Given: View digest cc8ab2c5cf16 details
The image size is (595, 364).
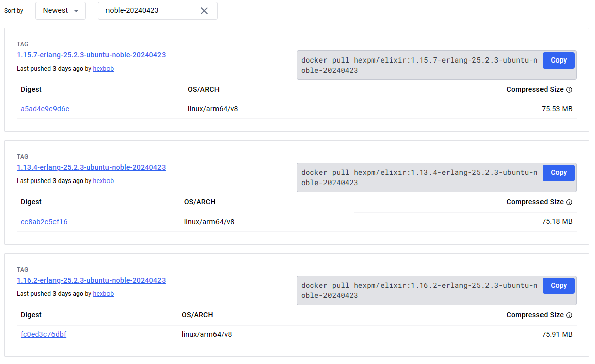Looking at the screenshot, I should 44,221.
